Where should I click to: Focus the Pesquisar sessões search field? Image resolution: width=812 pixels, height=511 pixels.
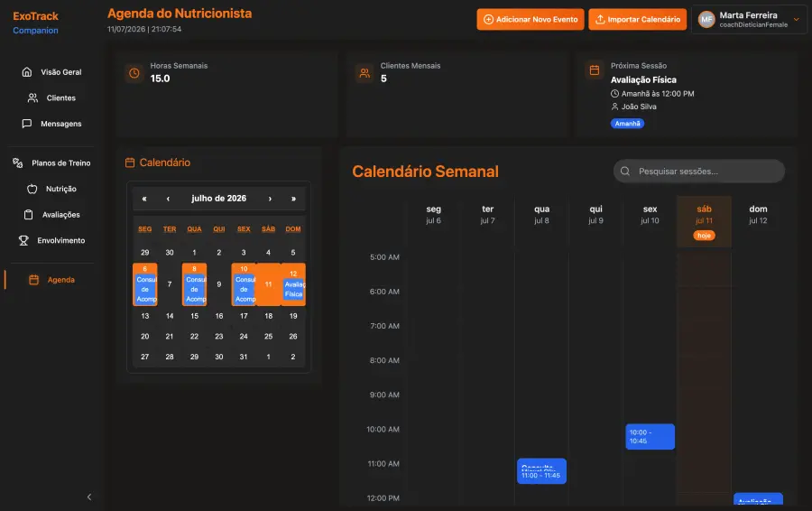click(x=699, y=171)
